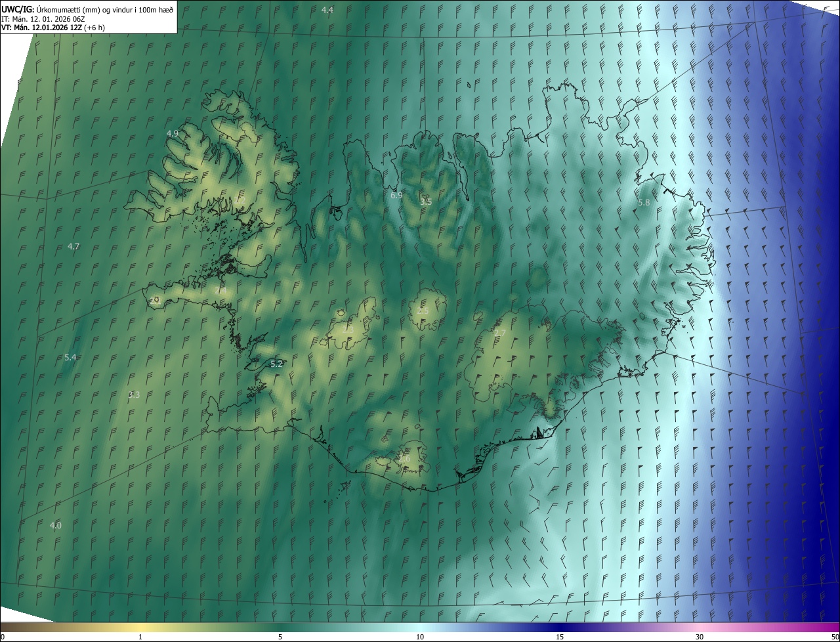This screenshot has width=840, height=642.
Task: Click the 2.5 value label on the map
Action: point(423,310)
